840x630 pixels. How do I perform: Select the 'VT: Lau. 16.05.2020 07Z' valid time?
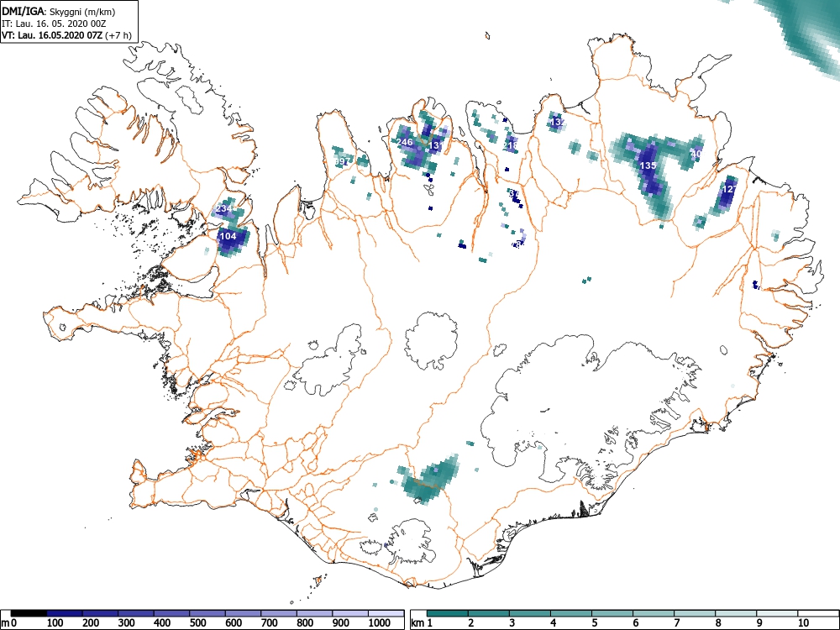[52, 35]
